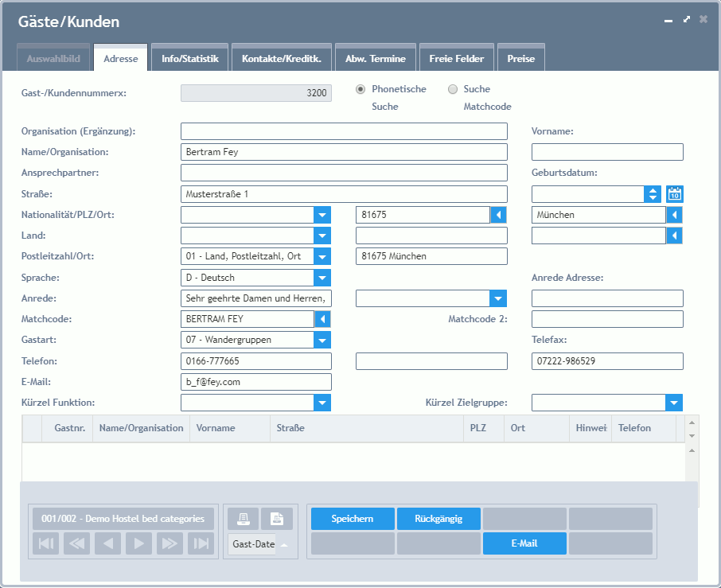
Task: Open the Kürzel Zielgruppe dropdown
Action: pyautogui.click(x=674, y=403)
